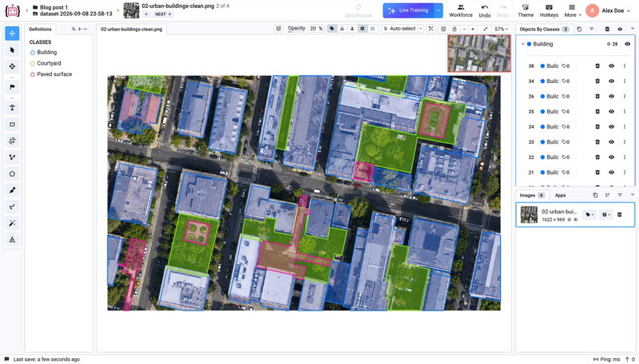The width and height of the screenshot is (639, 364).
Task: Search definitions with the magnifier icon
Action: pos(73,30)
